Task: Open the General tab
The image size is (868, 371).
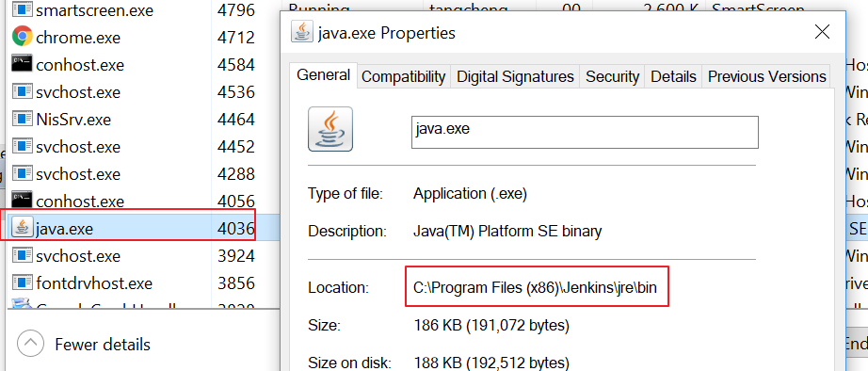Action: point(323,75)
